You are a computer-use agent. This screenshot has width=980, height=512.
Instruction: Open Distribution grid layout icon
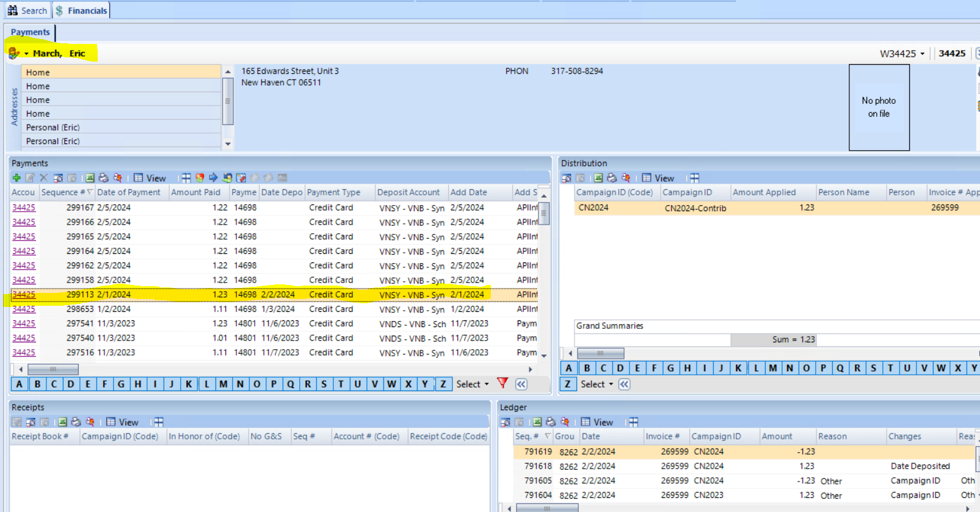click(x=694, y=178)
